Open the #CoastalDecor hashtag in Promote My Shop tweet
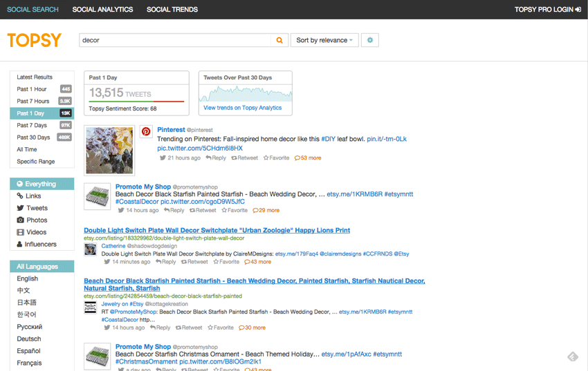588x371 pixels. [x=137, y=202]
